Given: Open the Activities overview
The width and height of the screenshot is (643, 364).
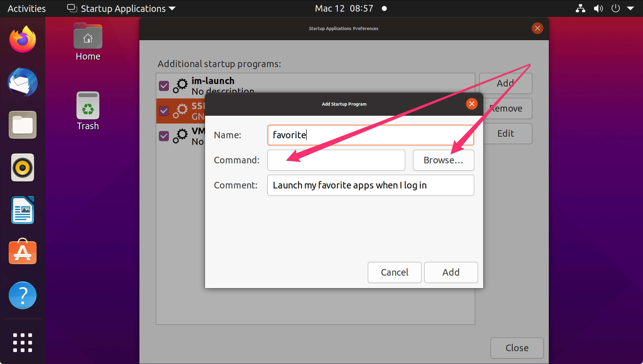Looking at the screenshot, I should [27, 8].
